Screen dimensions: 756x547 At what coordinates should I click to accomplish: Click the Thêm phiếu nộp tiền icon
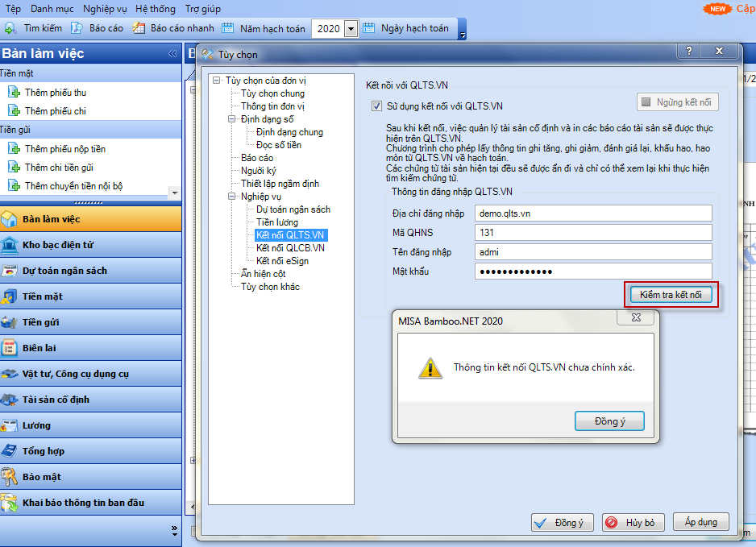point(14,149)
